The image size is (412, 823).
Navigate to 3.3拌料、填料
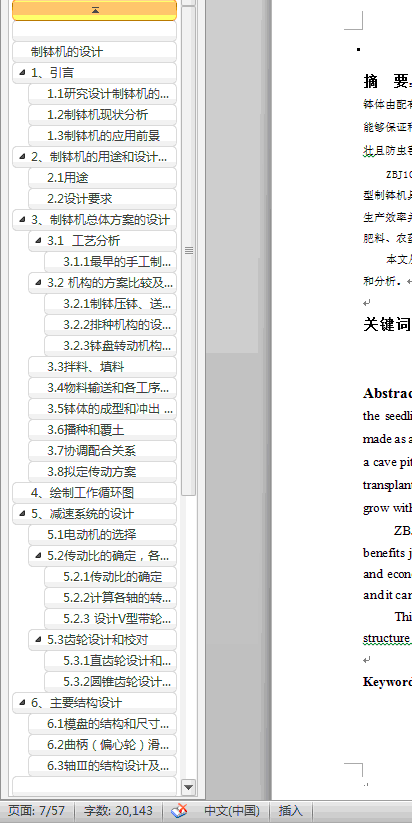click(102, 366)
